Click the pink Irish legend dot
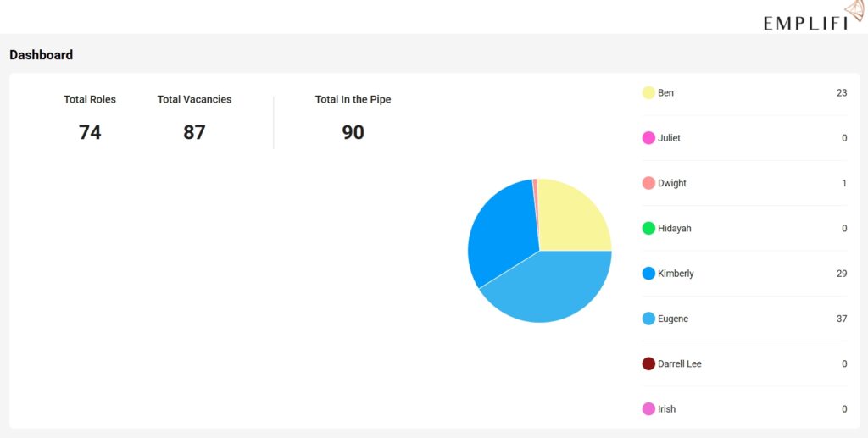The width and height of the screenshot is (868, 438). coord(648,409)
